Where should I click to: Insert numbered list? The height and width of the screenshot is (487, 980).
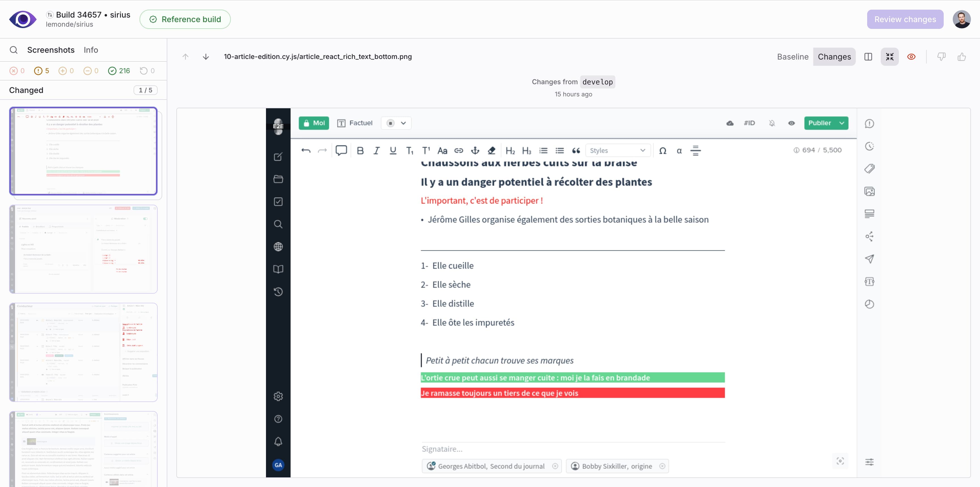pos(543,151)
